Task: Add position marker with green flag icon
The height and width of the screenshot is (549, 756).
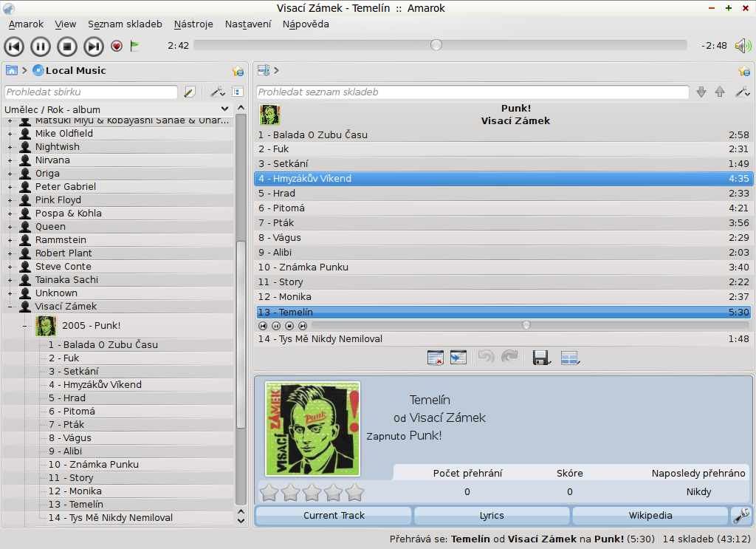Action: coord(135,46)
